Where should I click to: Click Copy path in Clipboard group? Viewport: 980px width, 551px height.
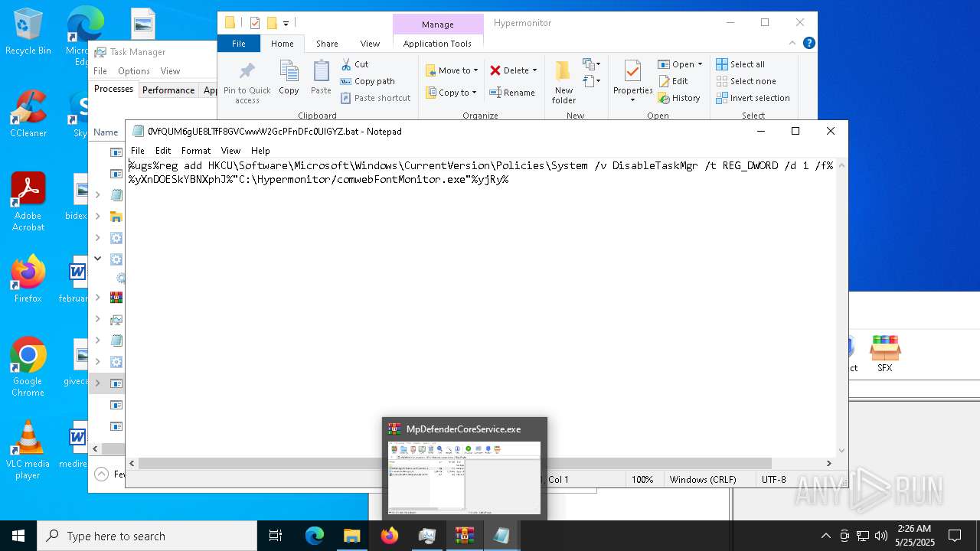tap(367, 81)
